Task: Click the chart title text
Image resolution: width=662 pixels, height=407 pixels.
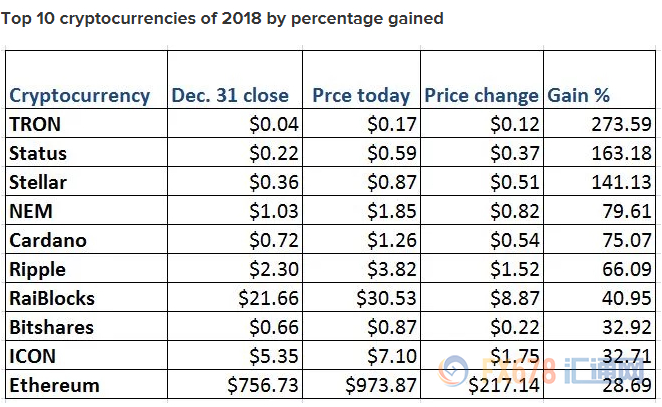Action: click(222, 18)
